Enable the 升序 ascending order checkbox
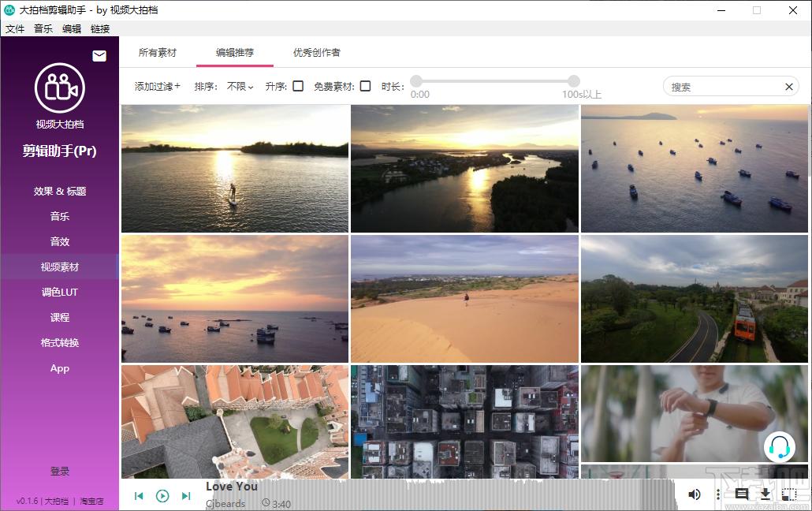 tap(298, 86)
